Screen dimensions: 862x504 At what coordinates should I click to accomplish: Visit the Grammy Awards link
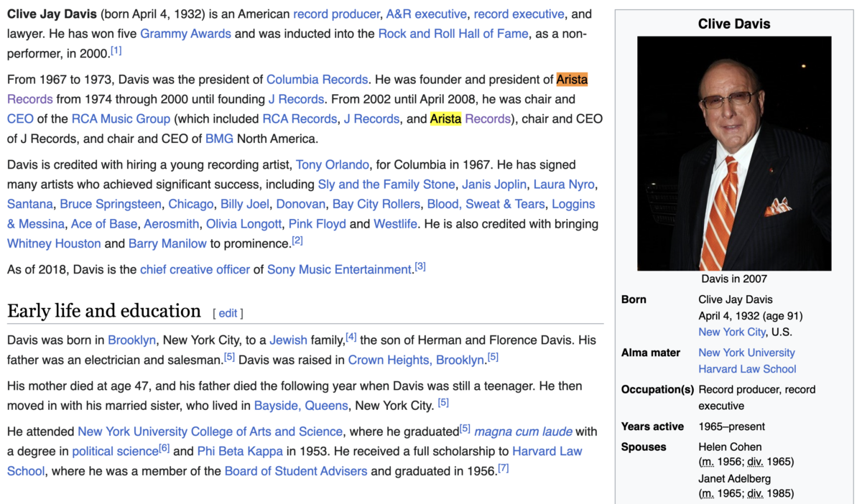pyautogui.click(x=185, y=33)
